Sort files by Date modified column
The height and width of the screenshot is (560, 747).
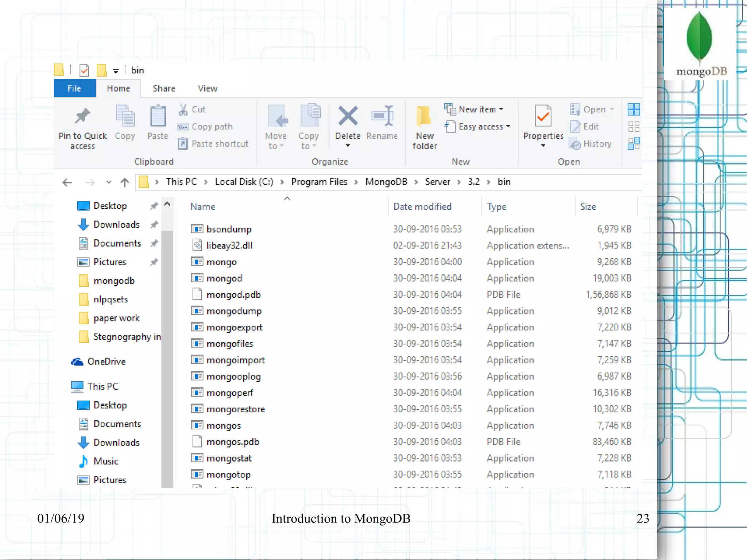click(x=422, y=207)
